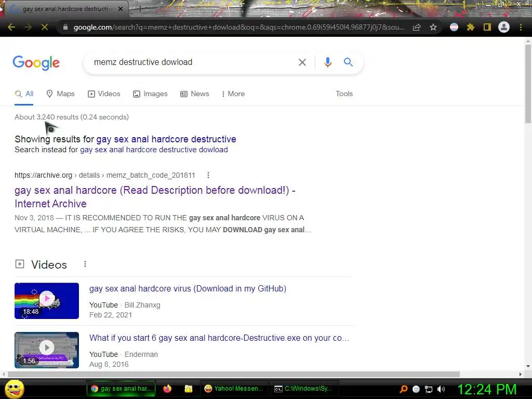Screen dimensions: 532x399
Task: Click the lock icon beside google.com
Action: [x=65, y=27]
